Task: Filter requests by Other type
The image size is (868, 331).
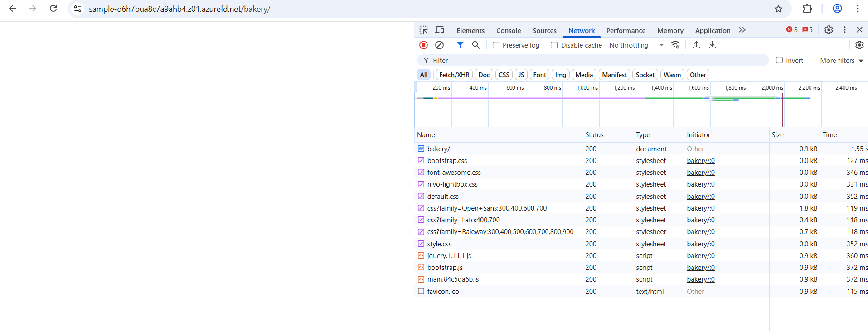Action: click(698, 75)
